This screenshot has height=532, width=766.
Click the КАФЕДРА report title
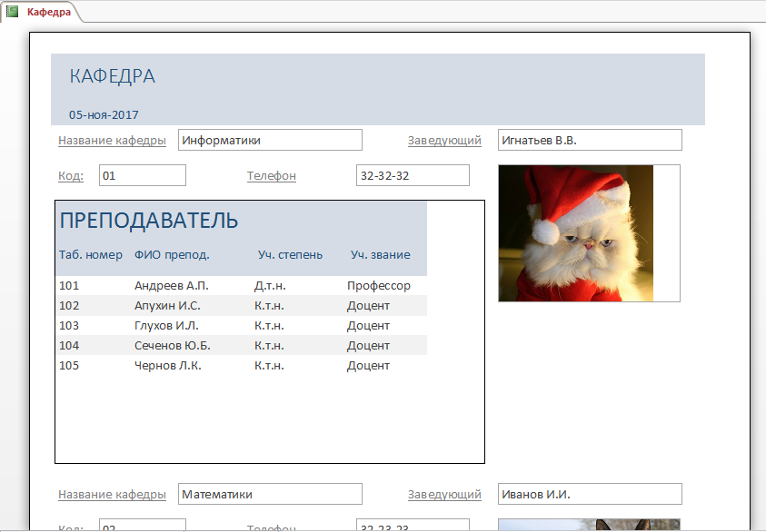[x=113, y=76]
